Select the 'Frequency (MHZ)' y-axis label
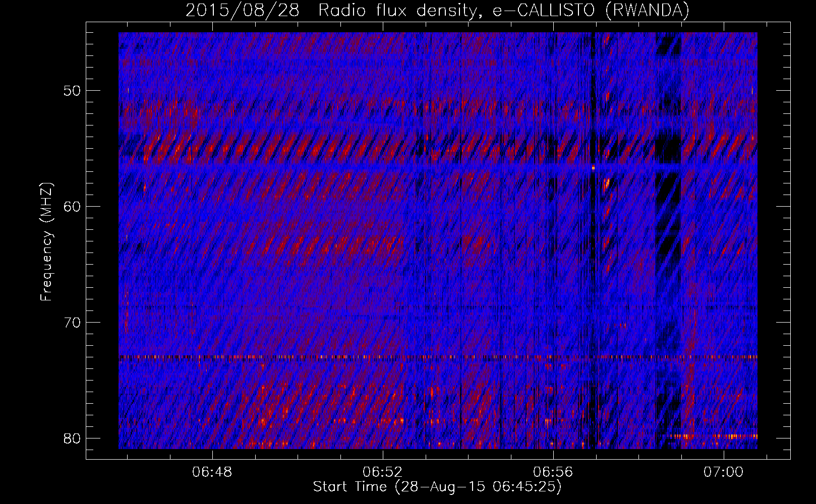816x504 pixels. (46, 242)
